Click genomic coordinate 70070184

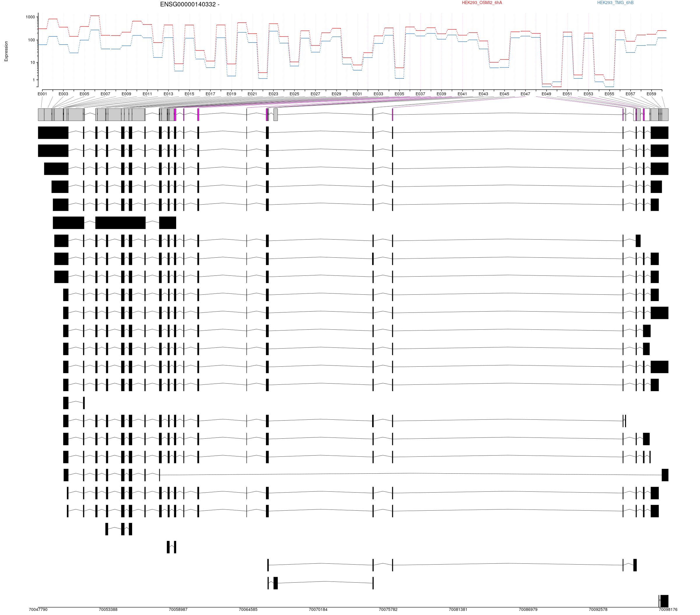(318, 609)
